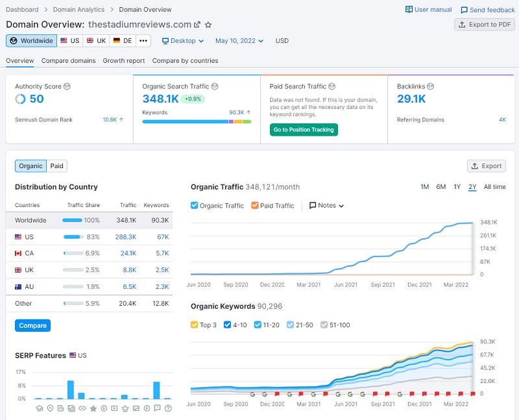Select the circled question mark SERP icon
This screenshot has height=420, width=519.
pos(168,408)
